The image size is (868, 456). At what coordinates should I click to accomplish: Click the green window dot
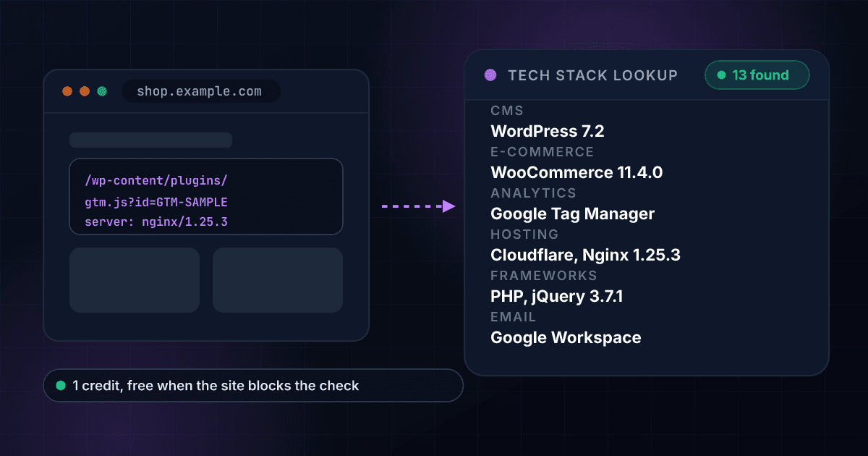(102, 91)
